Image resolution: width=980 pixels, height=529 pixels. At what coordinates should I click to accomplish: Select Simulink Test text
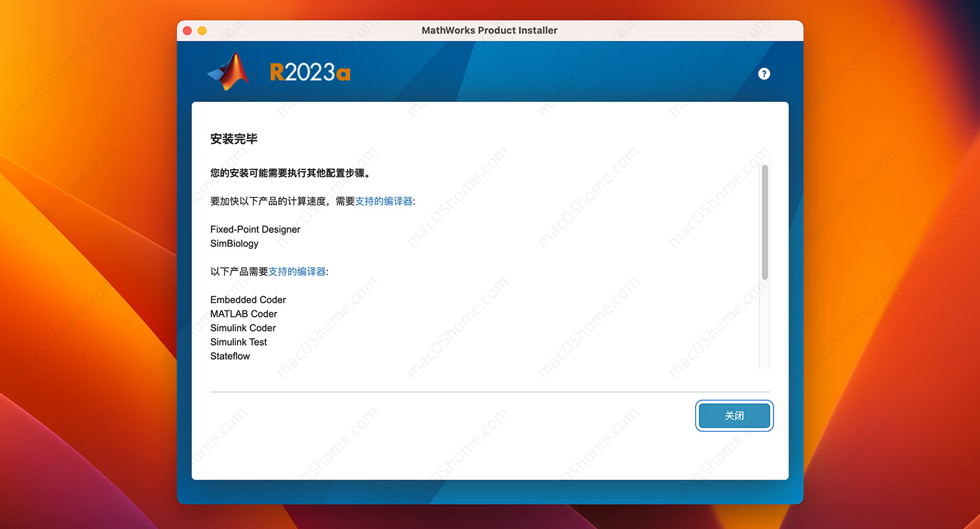pyautogui.click(x=238, y=342)
